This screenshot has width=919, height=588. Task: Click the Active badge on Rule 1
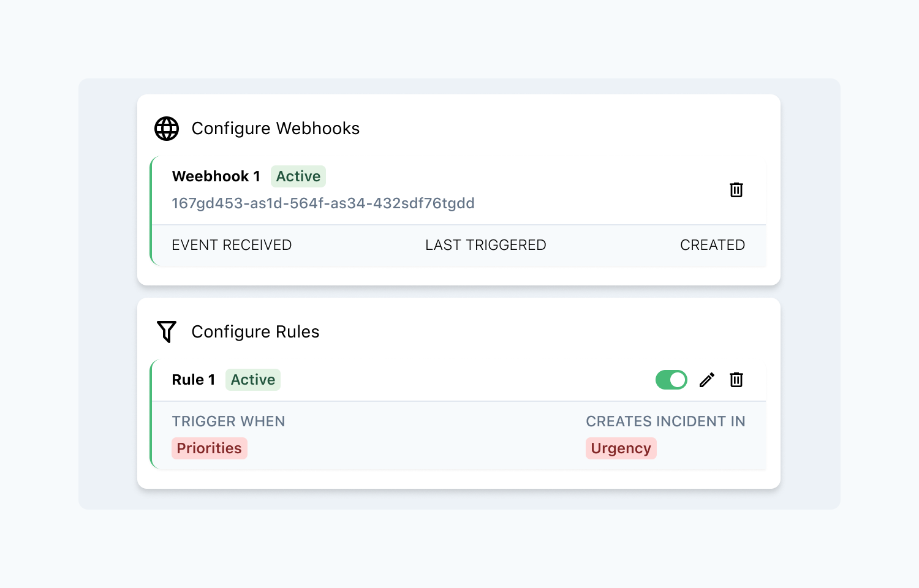(252, 380)
